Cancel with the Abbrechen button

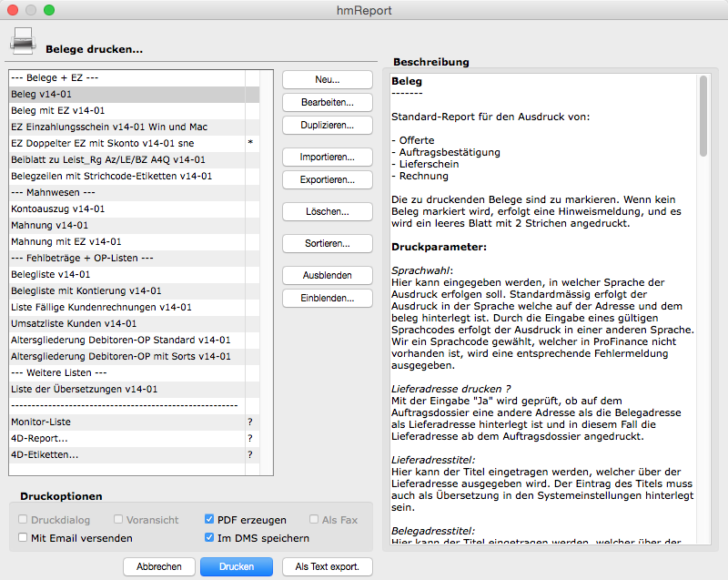[159, 566]
